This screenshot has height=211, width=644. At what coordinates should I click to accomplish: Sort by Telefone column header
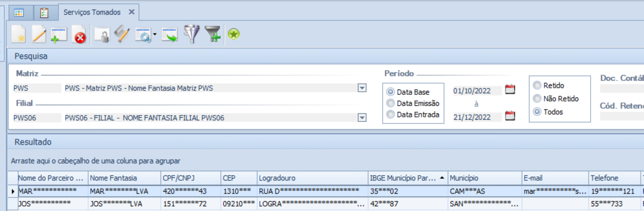point(615,178)
